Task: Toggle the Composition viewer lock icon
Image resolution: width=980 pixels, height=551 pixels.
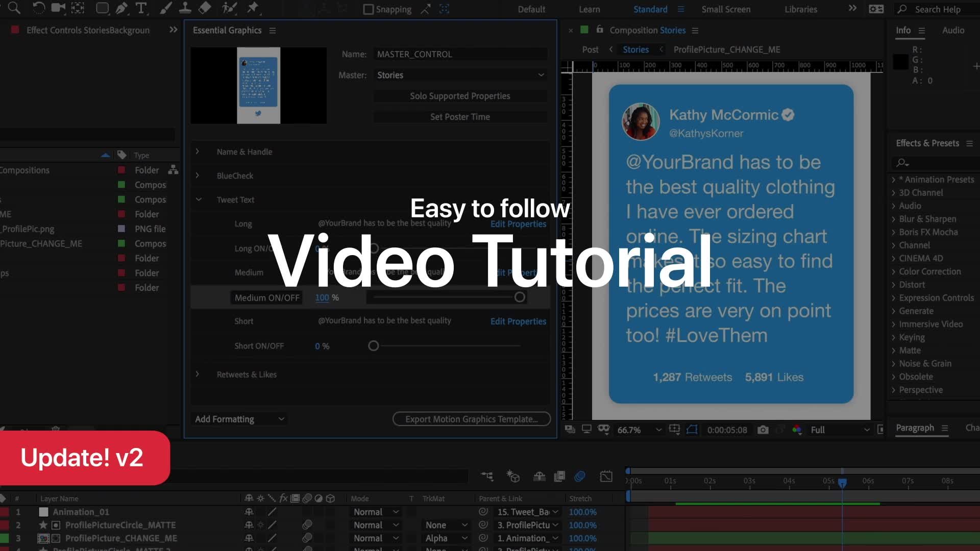Action: click(x=600, y=30)
